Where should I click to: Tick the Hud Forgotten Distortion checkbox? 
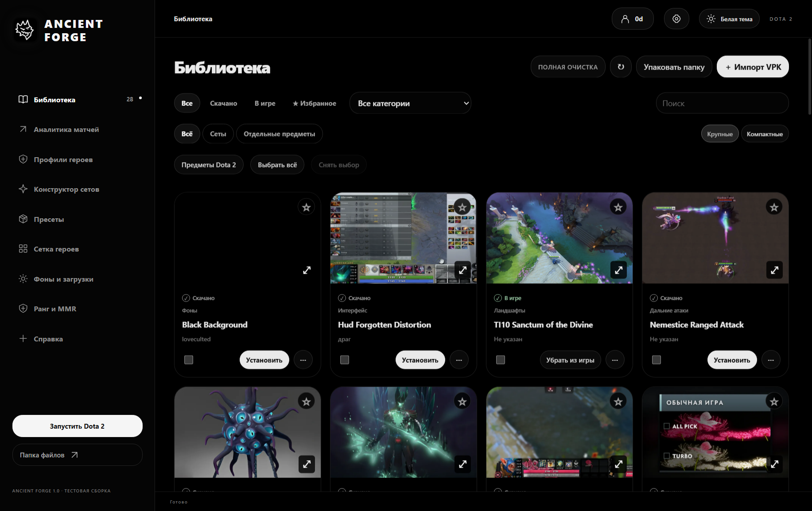(x=345, y=360)
